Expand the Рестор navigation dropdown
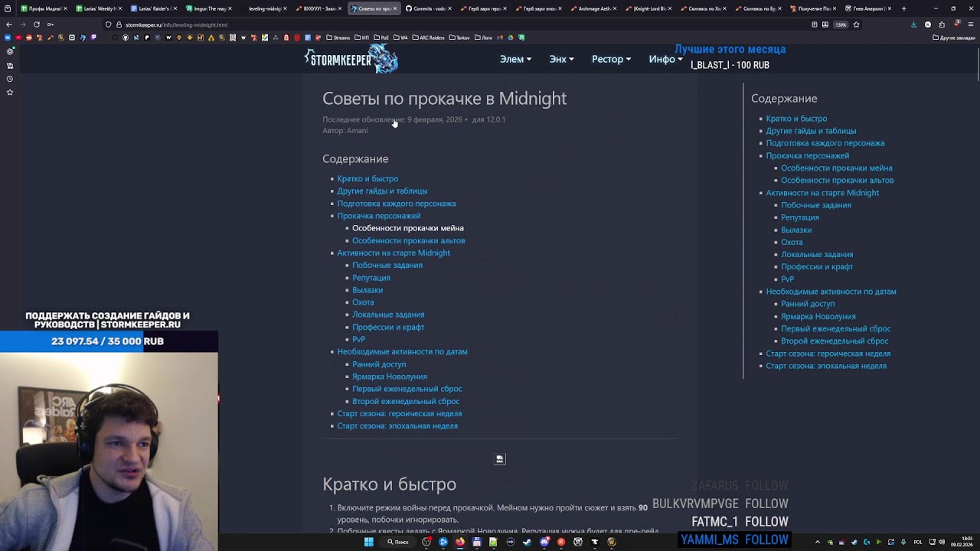This screenshot has height=551, width=980. click(611, 59)
